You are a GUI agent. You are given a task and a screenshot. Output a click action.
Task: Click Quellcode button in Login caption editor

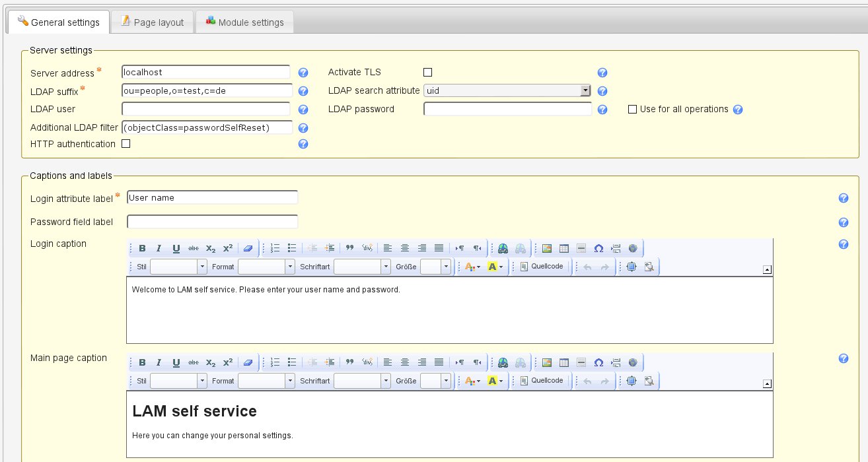pos(542,267)
